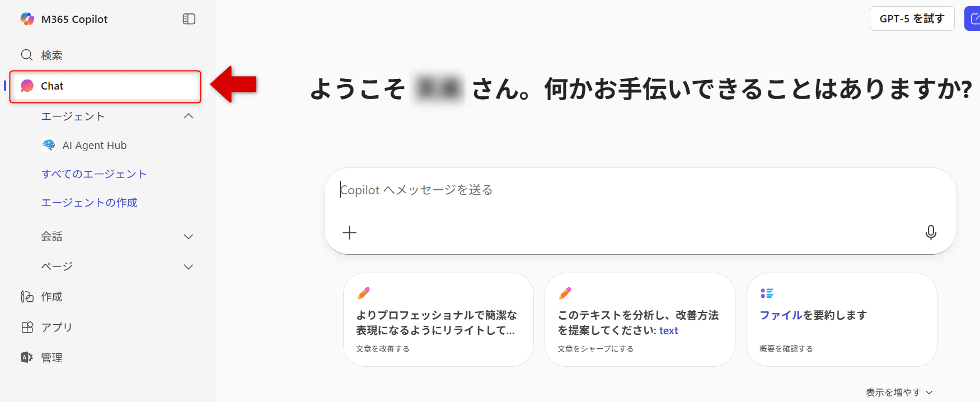This screenshot has height=402, width=980.
Task: Expand the 会話 section
Action: pyautogui.click(x=188, y=236)
